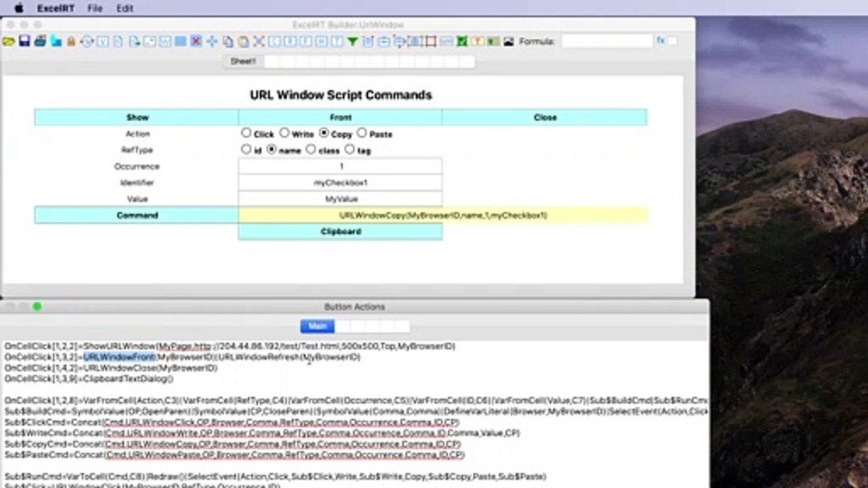Choose the class RefType radio button
868x488 pixels.
(x=311, y=149)
